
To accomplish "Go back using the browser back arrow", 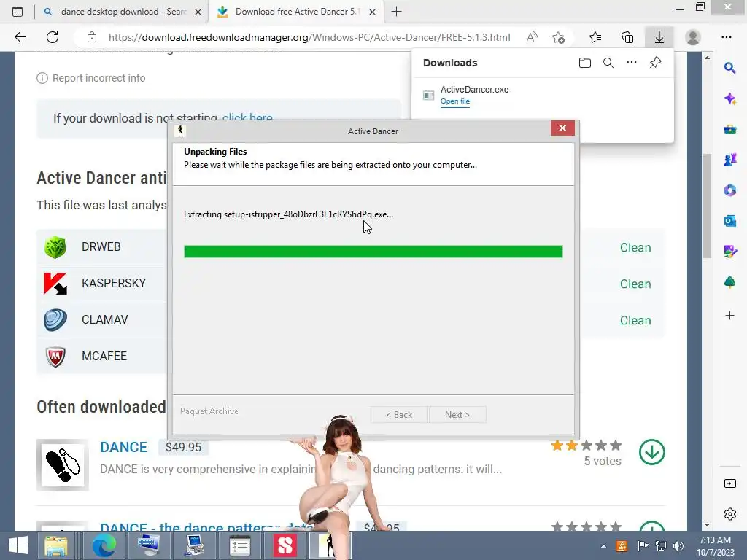I will pos(20,37).
